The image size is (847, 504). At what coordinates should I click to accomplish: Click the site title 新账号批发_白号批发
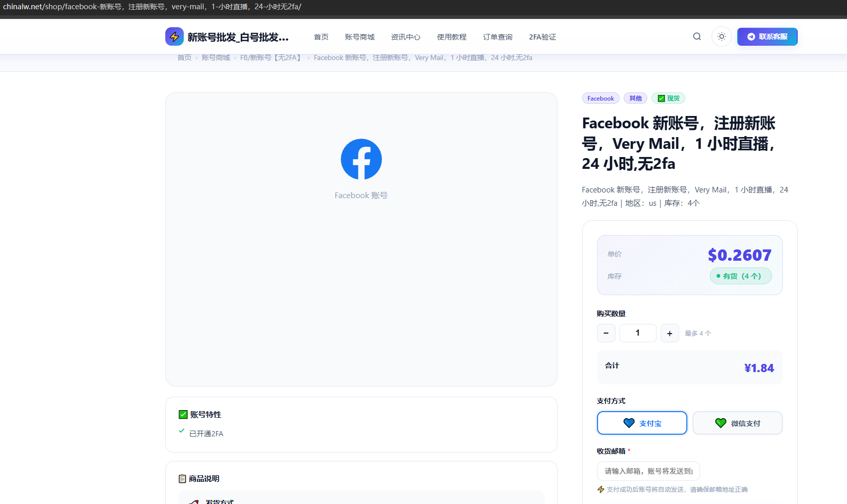238,37
